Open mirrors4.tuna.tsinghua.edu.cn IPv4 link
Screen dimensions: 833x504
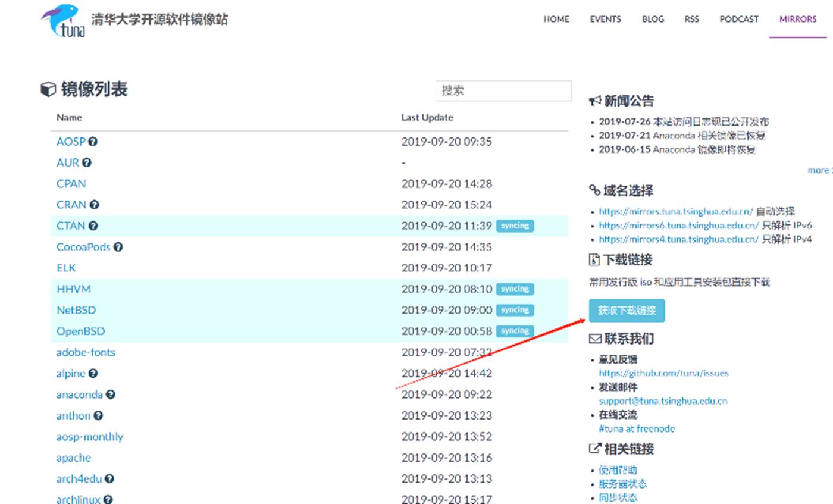tap(679, 239)
